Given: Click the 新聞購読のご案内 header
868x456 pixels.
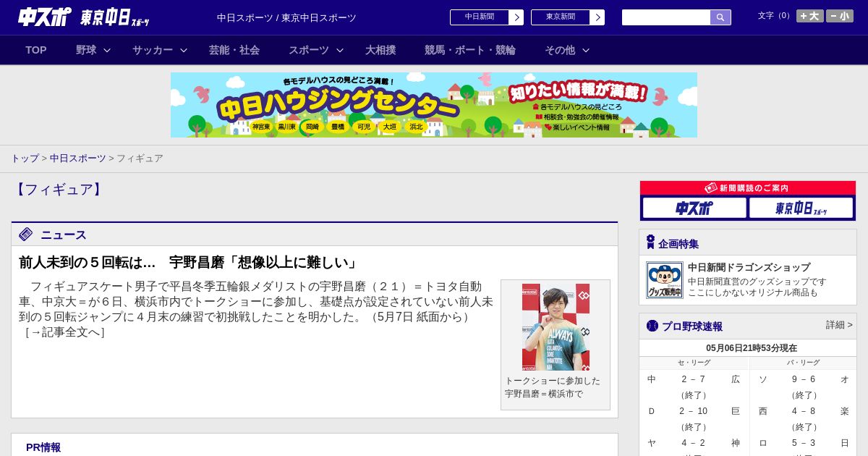Looking at the screenshot, I should click(x=748, y=188).
